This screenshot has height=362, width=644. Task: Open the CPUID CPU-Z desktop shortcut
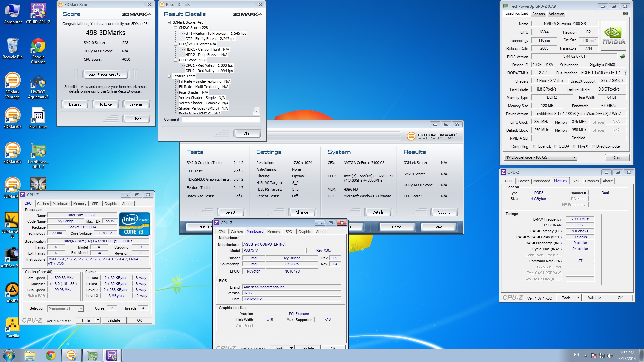38,14
